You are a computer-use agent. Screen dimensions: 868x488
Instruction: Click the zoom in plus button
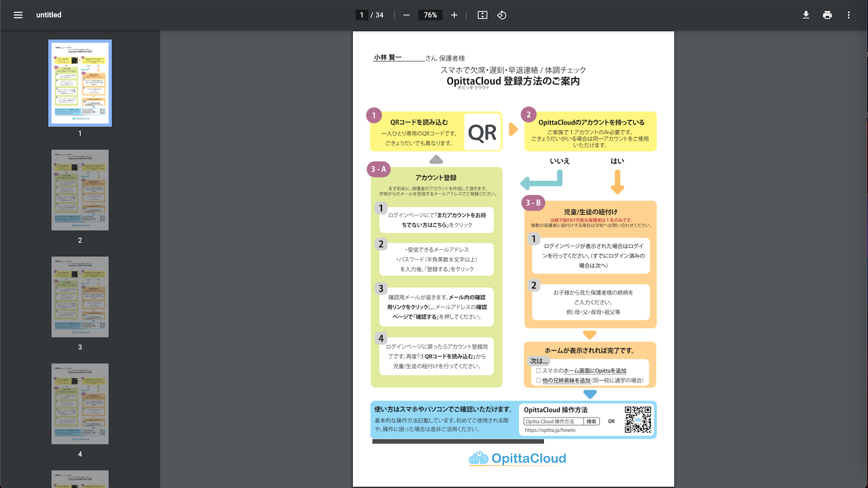(454, 15)
